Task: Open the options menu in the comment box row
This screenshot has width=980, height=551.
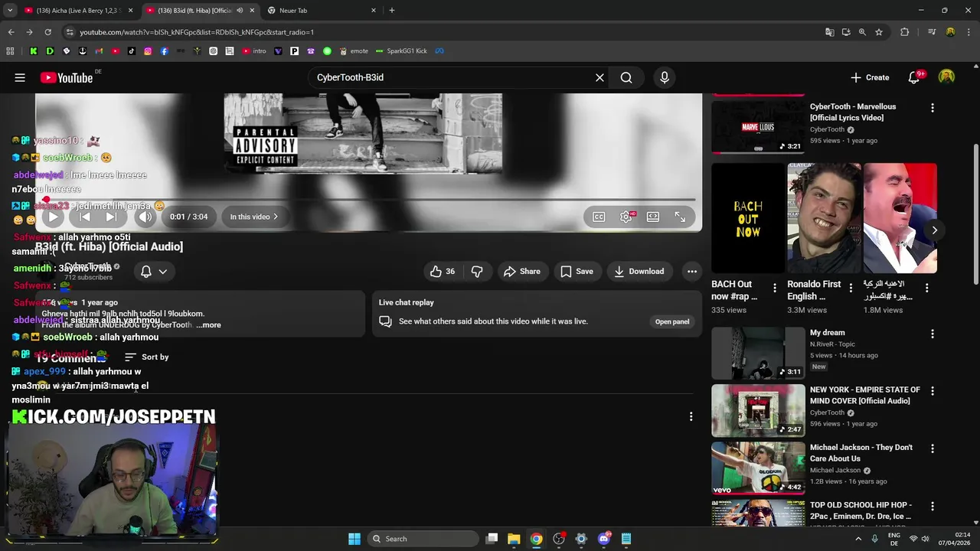Action: [x=691, y=416]
